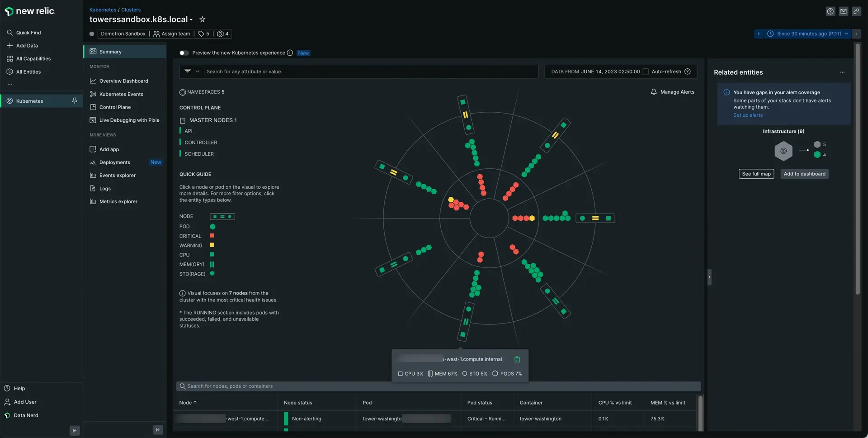Click the See full map button
Viewport: 868px width, 438px height.
click(756, 174)
